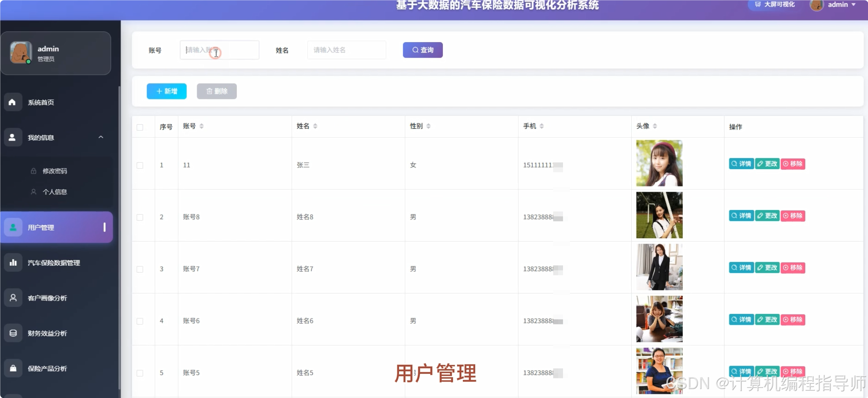Screen dimensions: 868x398
Task: Select the 系统首页 home icon
Action: click(13, 102)
